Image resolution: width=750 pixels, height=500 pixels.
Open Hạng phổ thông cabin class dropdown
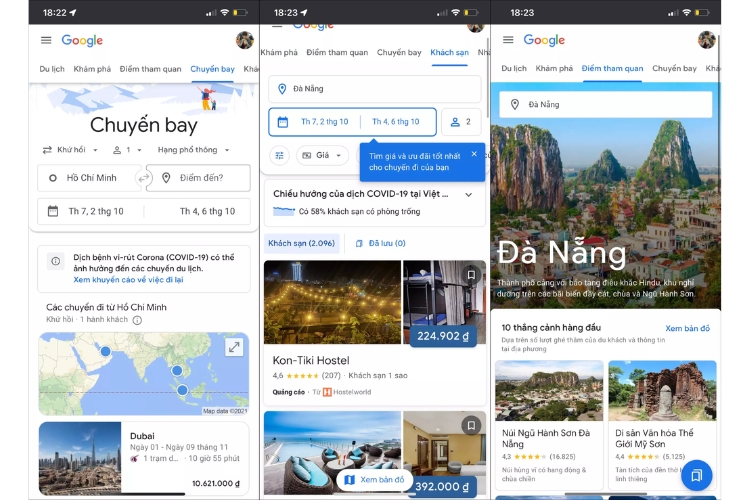coord(193,150)
